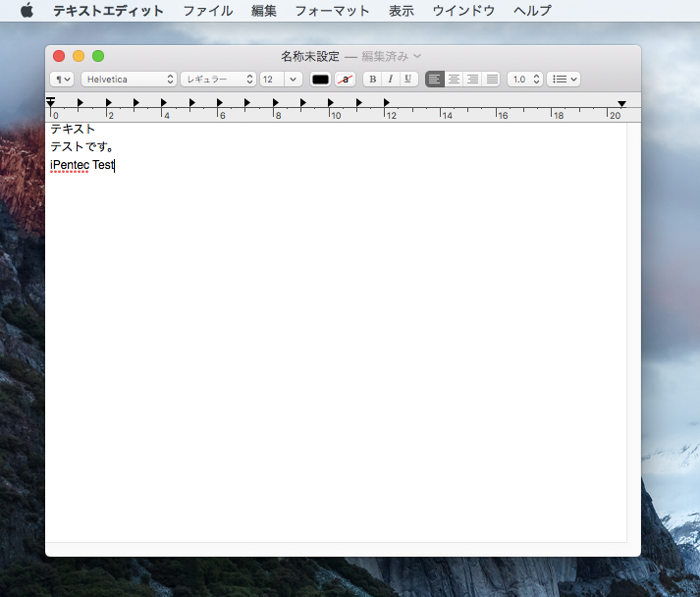Click the tab stop at ruler position 10
The width and height of the screenshot is (700, 597).
click(330, 103)
